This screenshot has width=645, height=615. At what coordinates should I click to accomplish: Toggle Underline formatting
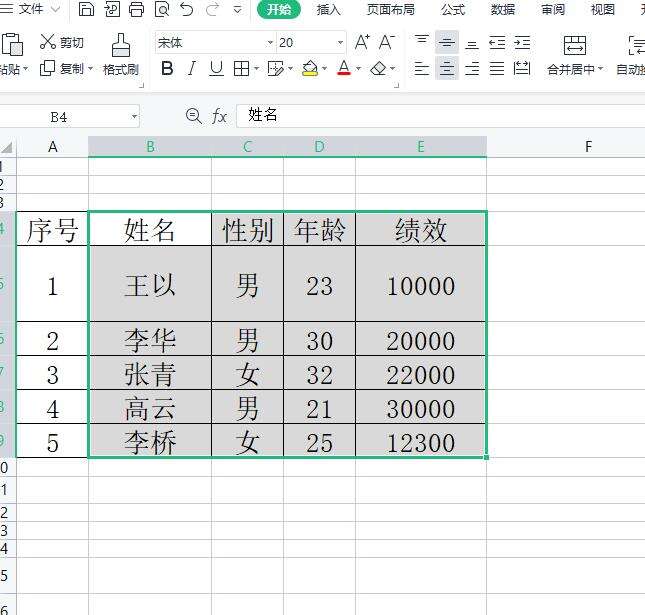tap(216, 69)
